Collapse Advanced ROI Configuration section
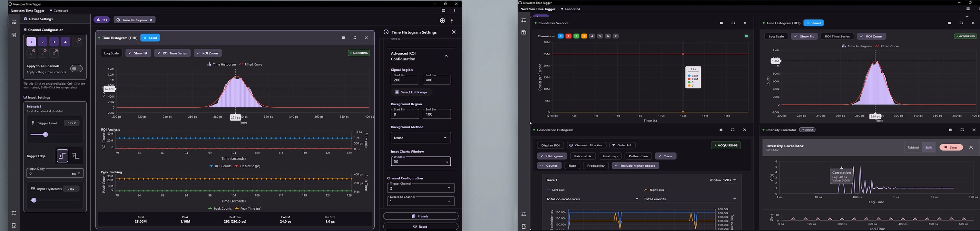The width and height of the screenshot is (980, 231). 446,56
